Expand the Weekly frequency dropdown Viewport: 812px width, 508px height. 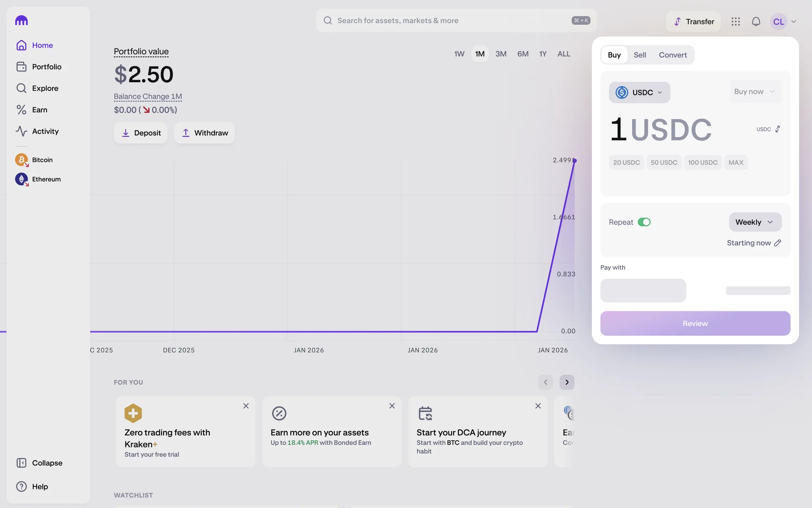coord(754,222)
